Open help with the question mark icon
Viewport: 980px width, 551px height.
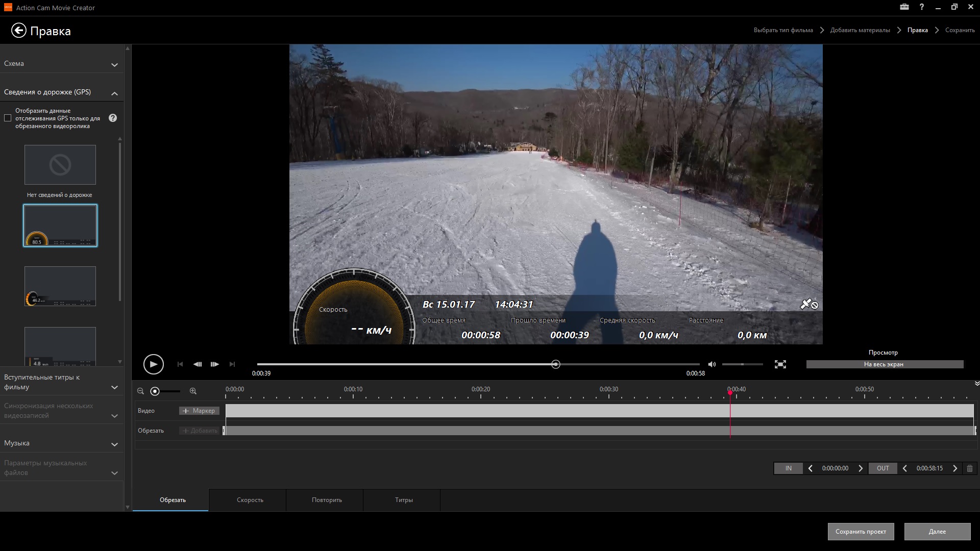pos(921,7)
